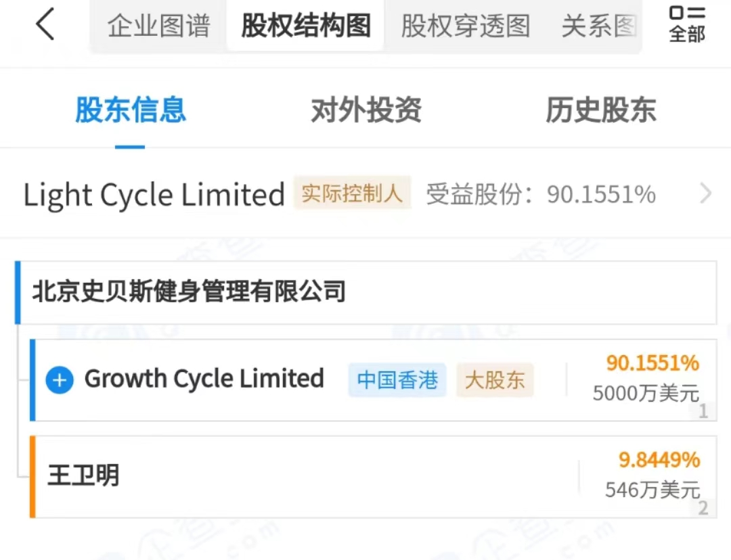Click the 大股东 badge
Viewport: 731px width, 560px height.
[495, 379]
